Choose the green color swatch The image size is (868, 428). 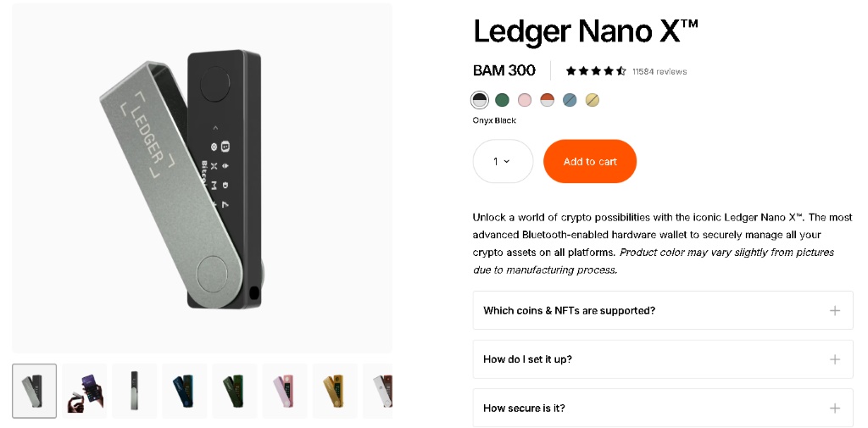click(502, 100)
